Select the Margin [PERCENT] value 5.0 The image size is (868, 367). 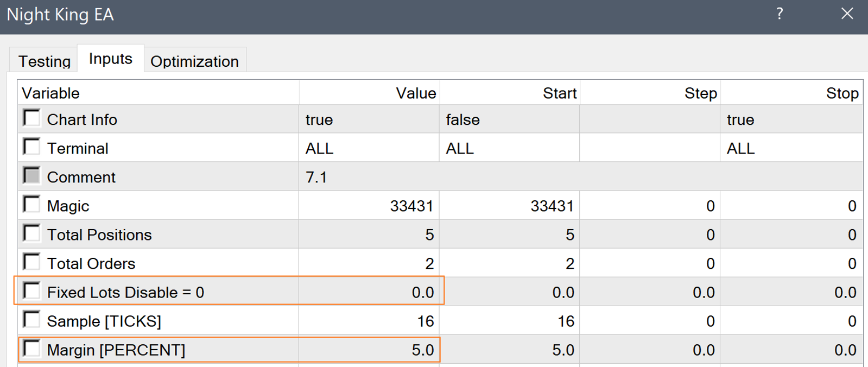pyautogui.click(x=369, y=350)
